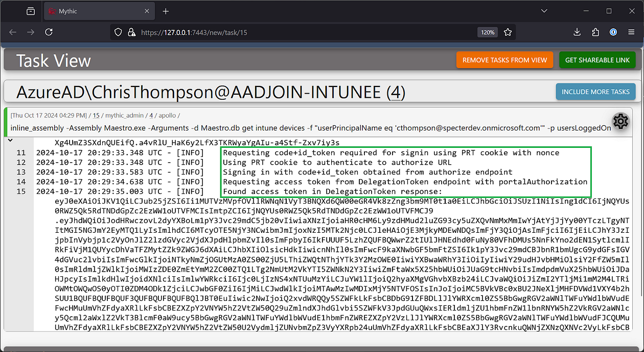Click the Task View heading
The height and width of the screenshot is (352, 644).
[x=53, y=61]
